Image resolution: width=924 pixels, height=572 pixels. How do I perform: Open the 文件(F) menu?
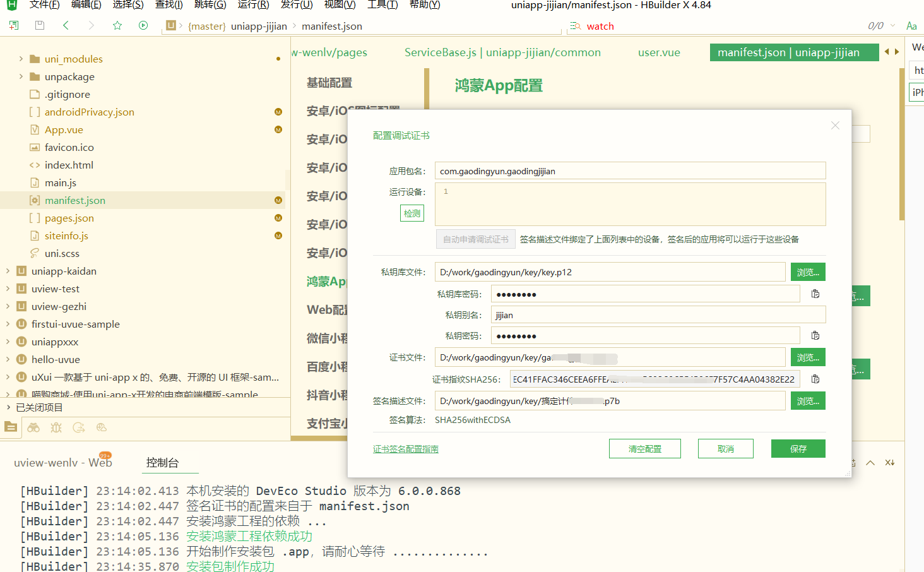click(44, 5)
